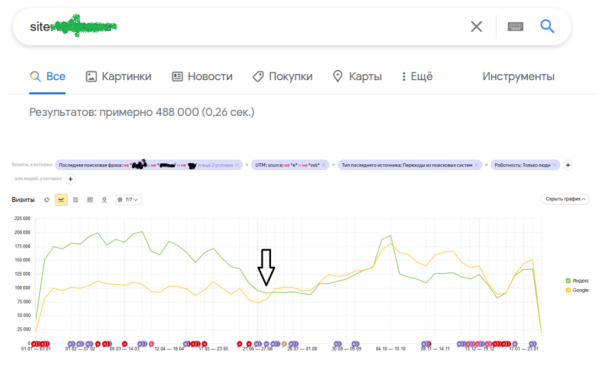Switch to the Картинки tab
This screenshot has width=600, height=369.
pyautogui.click(x=119, y=77)
